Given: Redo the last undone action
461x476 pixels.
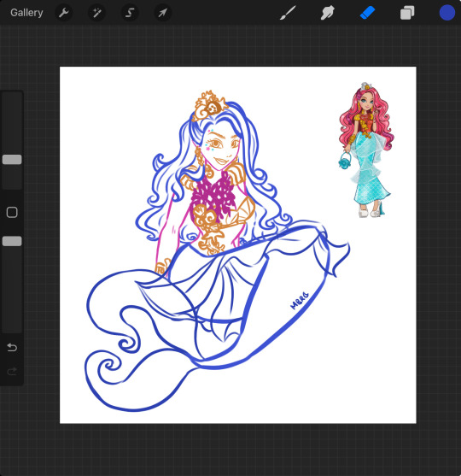Looking at the screenshot, I should coord(12,371).
